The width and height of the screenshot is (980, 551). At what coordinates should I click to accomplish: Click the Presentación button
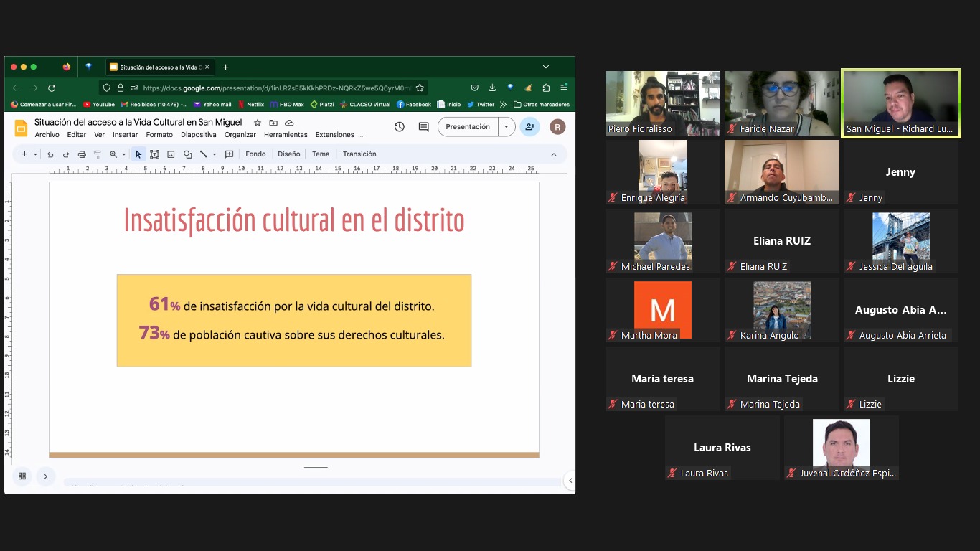pos(468,127)
